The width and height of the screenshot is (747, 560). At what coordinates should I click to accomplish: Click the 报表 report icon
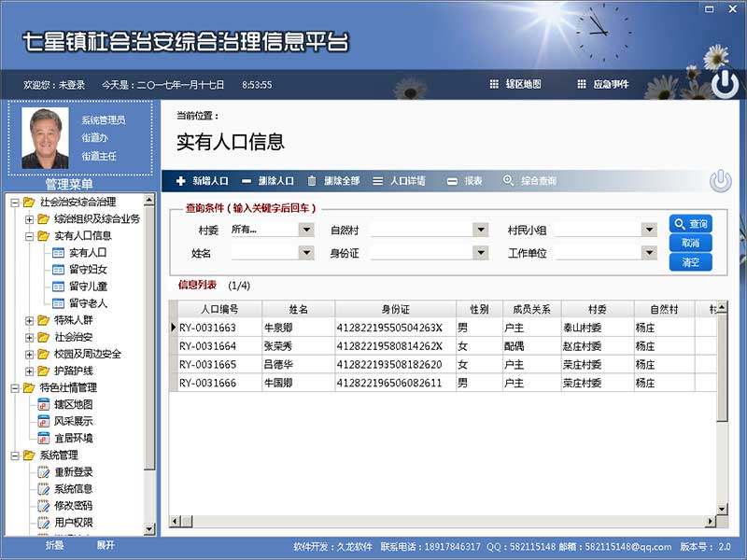coord(454,180)
